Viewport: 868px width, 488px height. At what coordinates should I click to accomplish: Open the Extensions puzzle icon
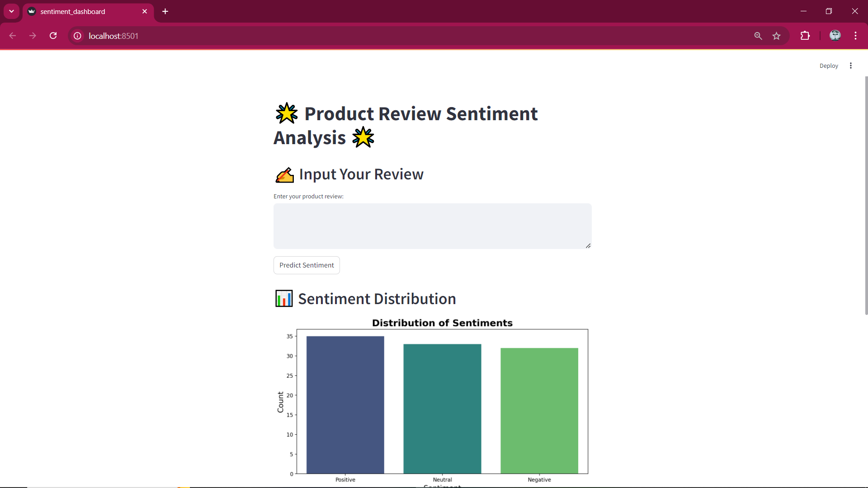coord(805,36)
